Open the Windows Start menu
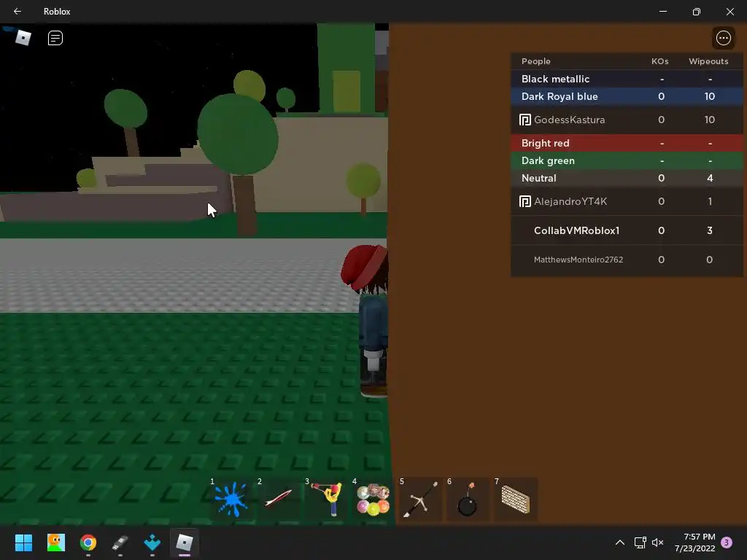 coord(23,542)
